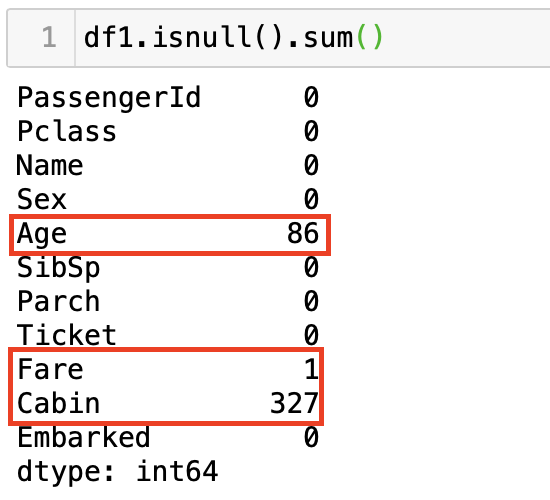Screen dimensions: 550x500
Task: Select the SibSp row label
Action: (58, 268)
